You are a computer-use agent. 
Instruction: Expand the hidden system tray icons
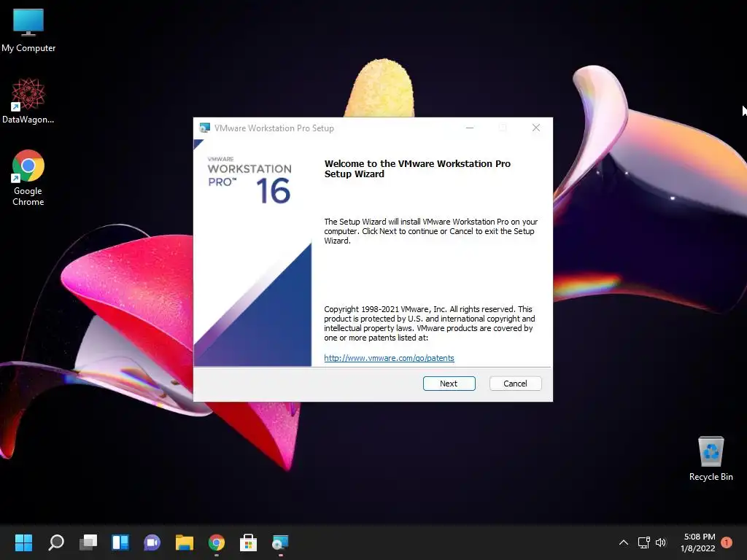623,542
